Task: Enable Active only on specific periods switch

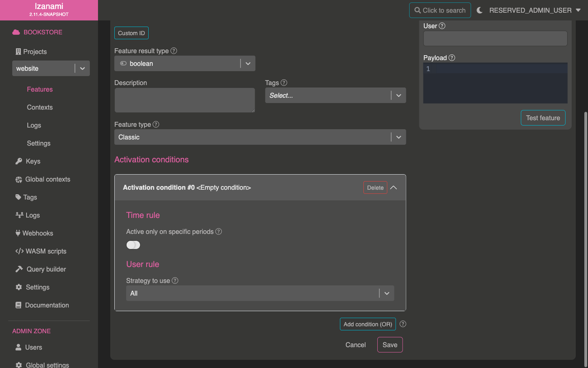Action: [133, 245]
